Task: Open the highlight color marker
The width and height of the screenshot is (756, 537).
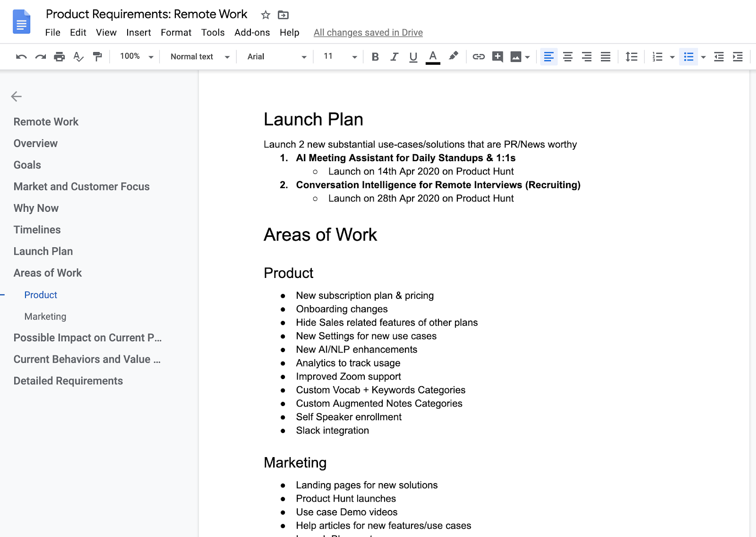Action: (x=453, y=56)
